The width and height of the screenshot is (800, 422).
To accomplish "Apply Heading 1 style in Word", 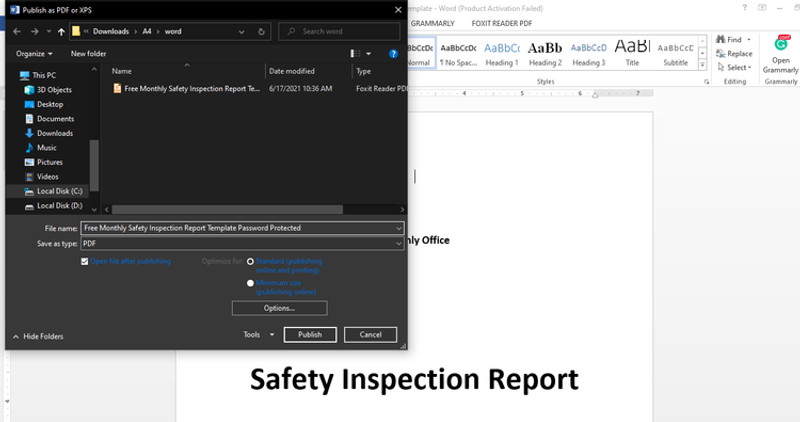I will tap(502, 53).
